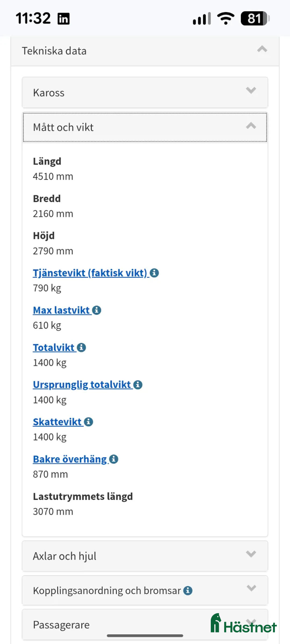This screenshot has height=644, width=290.
Task: View Totalvikt info icon
Action: click(x=81, y=347)
